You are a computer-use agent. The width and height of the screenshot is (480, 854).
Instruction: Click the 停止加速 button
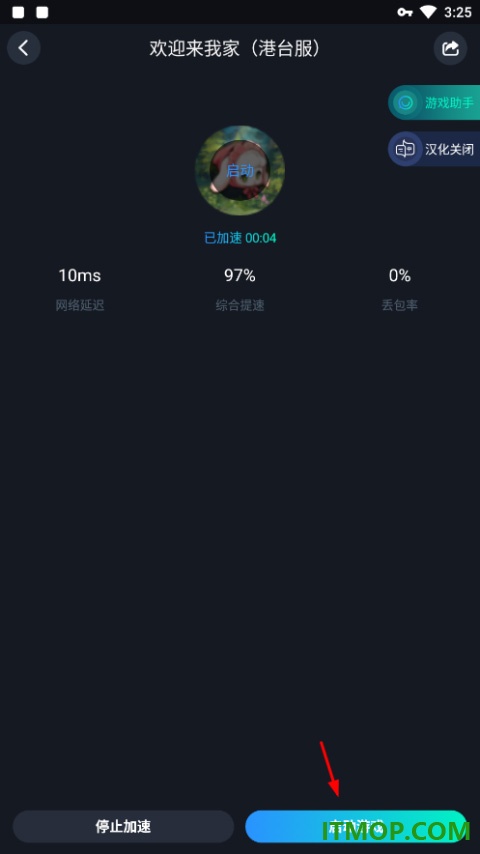coord(123,826)
